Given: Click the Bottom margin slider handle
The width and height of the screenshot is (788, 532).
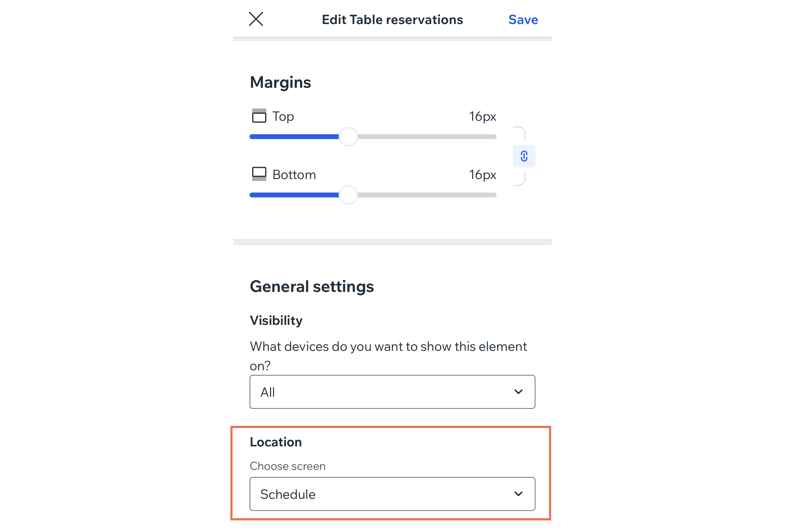Looking at the screenshot, I should [x=348, y=195].
